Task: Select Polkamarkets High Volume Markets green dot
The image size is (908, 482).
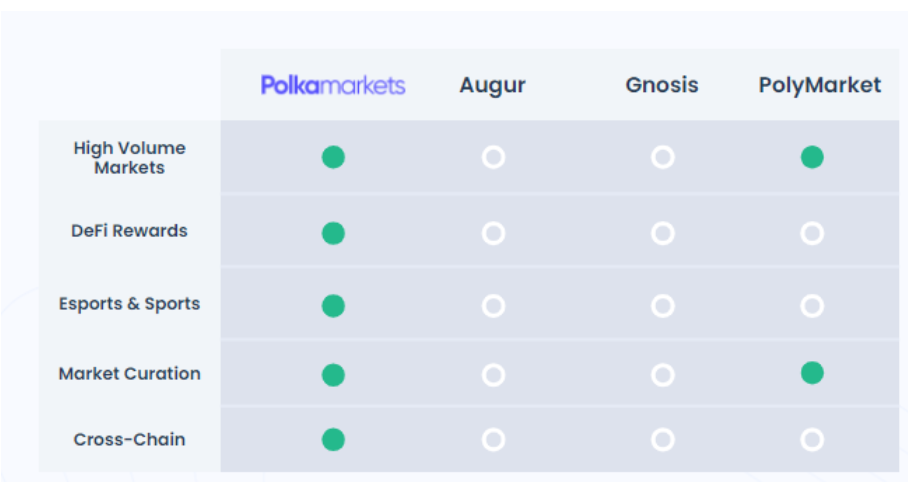Action: pos(334,157)
